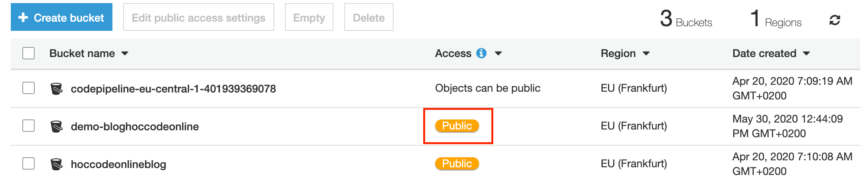Viewport: 868px width, 195px height.
Task: Click the Empty button
Action: pos(309,17)
